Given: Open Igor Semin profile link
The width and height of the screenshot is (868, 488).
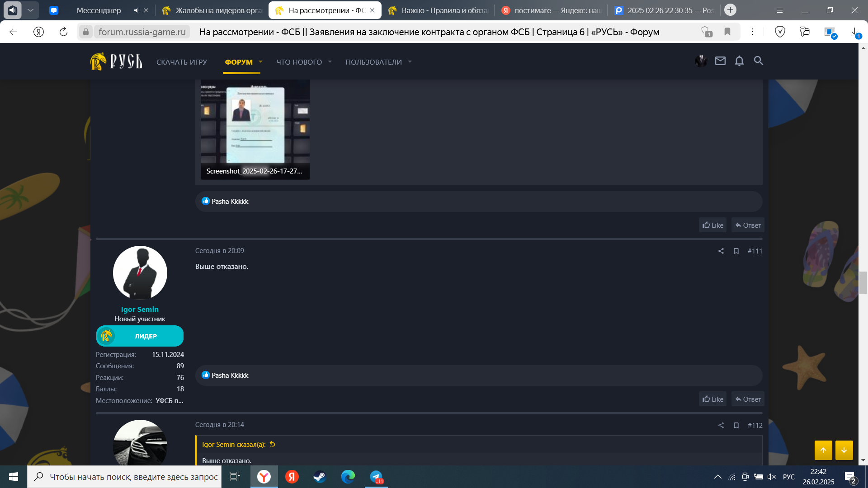Looking at the screenshot, I should tap(140, 310).
